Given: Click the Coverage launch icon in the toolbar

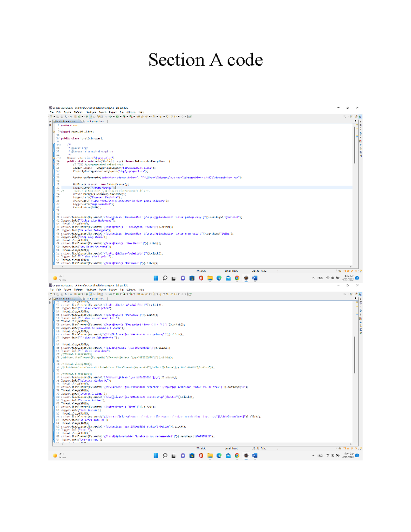Looking at the screenshot, I should (x=124, y=117).
